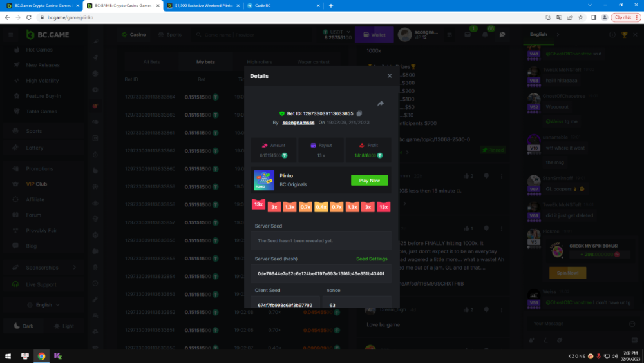Screen dimensions: 644x363
Task: Switch to the Sports tab
Action: tap(170, 35)
